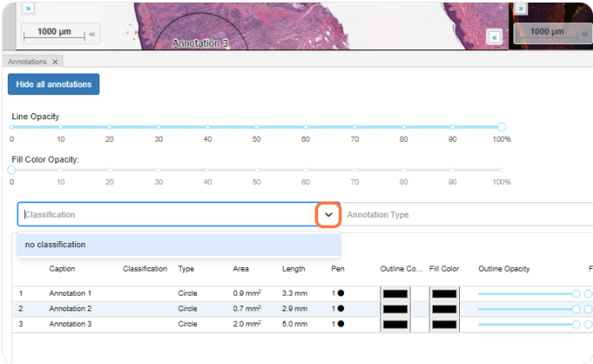Switch to the Annotations tab

27,62
